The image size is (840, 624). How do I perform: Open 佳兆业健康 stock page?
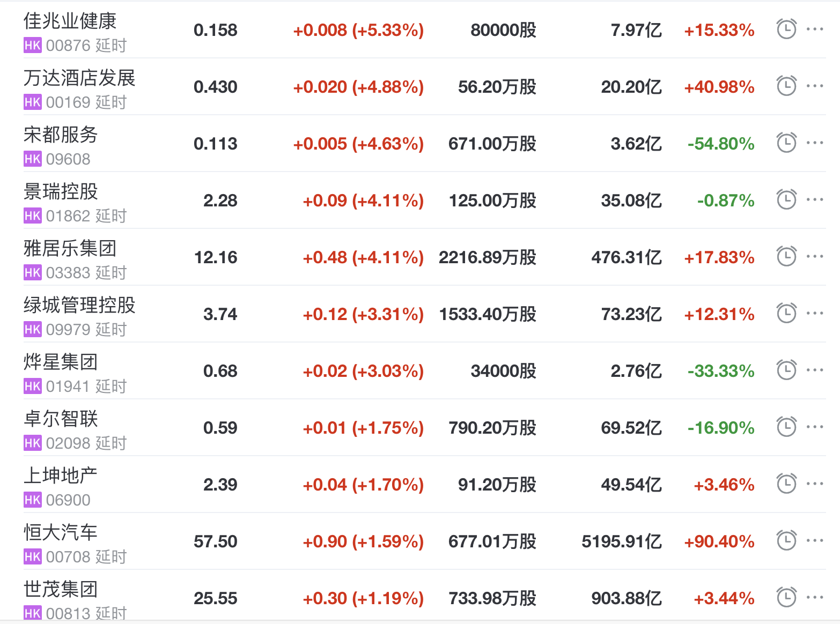[x=70, y=21]
